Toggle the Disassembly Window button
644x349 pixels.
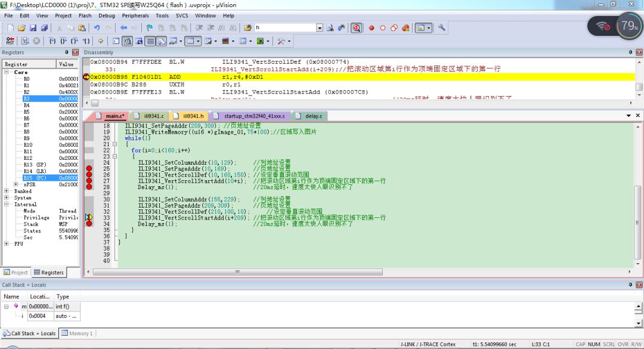pyautogui.click(x=128, y=41)
